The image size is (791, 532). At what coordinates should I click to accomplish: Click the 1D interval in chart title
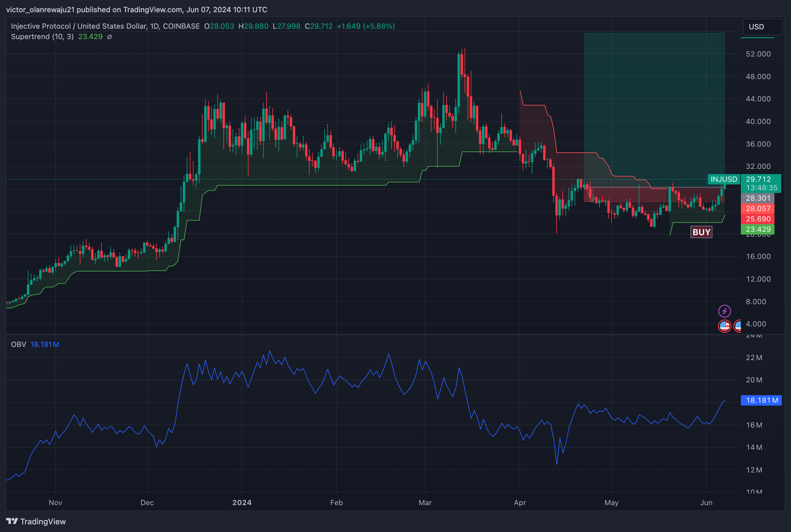(154, 26)
